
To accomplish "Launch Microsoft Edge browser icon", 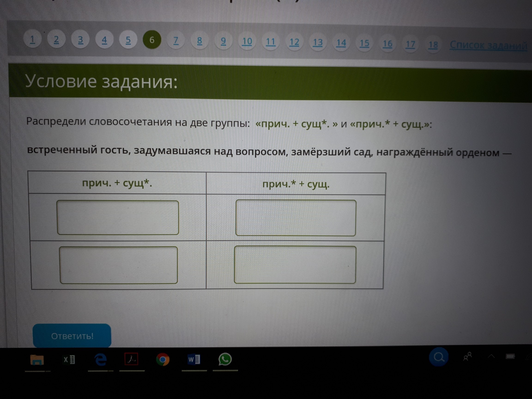I will click(100, 360).
